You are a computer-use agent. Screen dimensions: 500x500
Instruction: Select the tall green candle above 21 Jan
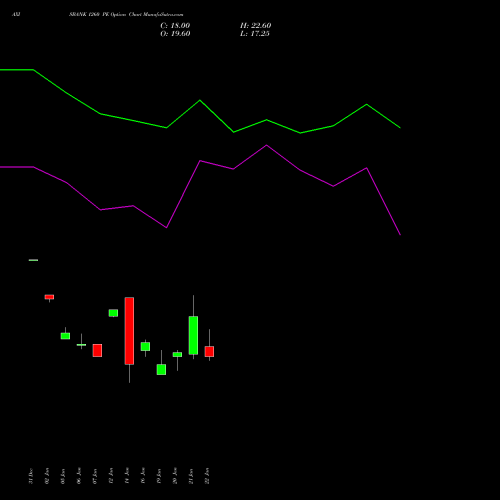(x=193, y=335)
